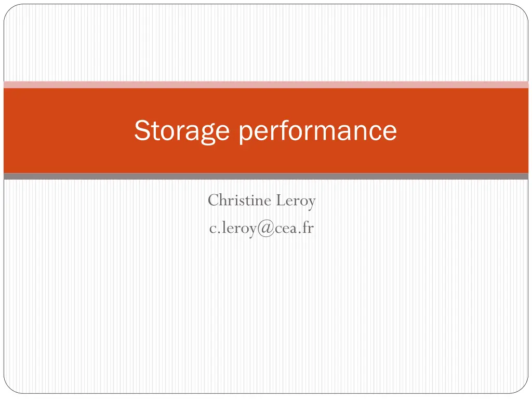The width and height of the screenshot is (532, 399).
Task: Click the "cea.fr" domain in the email
Action: [295, 227]
